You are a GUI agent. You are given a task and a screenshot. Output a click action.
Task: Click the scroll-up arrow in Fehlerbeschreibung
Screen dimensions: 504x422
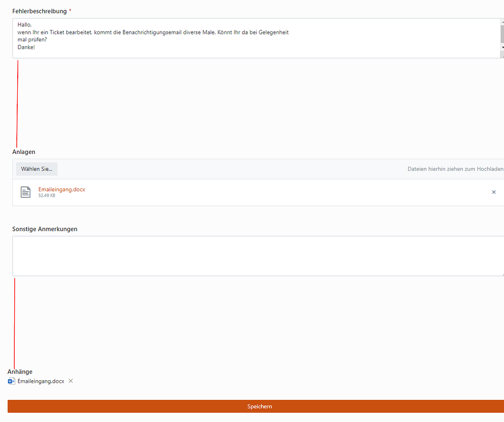click(502, 23)
